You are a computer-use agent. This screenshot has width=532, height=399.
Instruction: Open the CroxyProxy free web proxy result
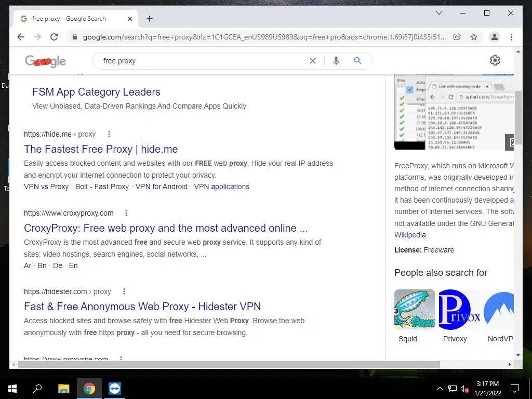pyautogui.click(x=166, y=228)
